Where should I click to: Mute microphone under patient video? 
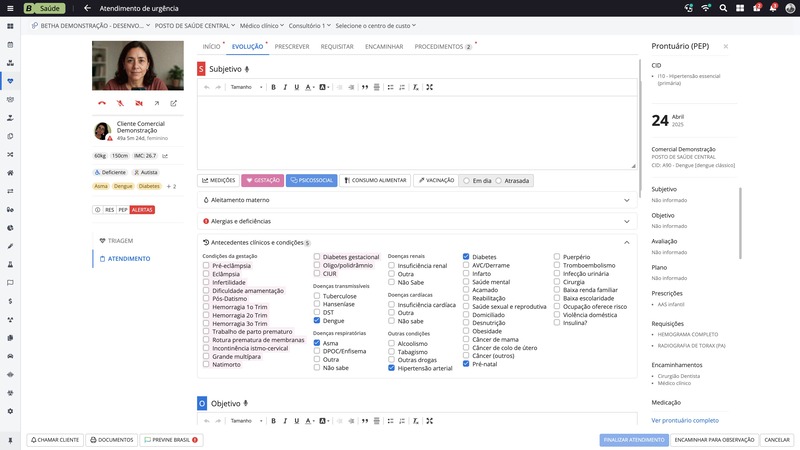click(120, 103)
